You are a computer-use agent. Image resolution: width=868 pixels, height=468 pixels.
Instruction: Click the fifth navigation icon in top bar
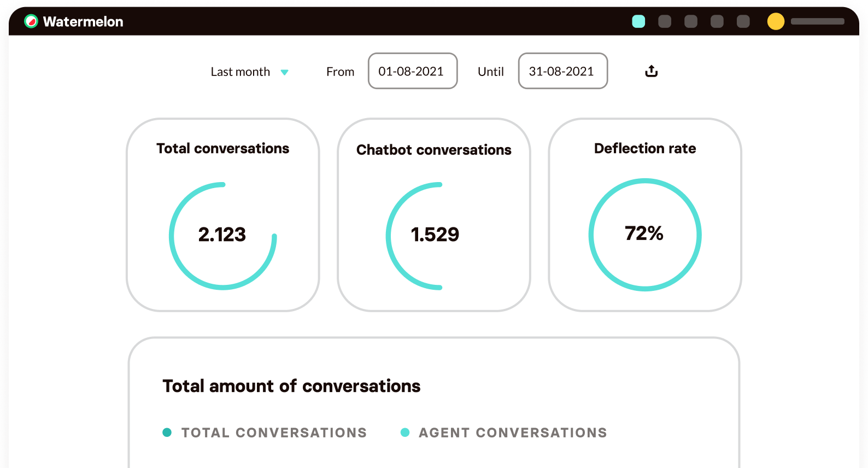[742, 21]
